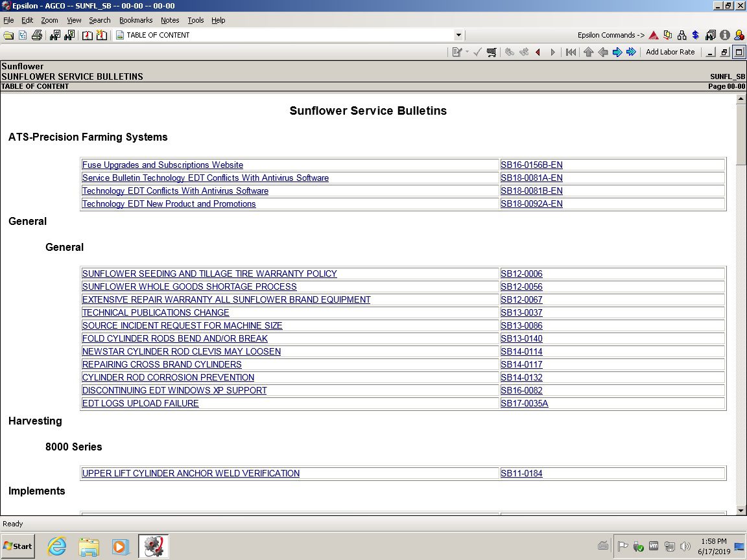The width and height of the screenshot is (747, 560).
Task: Click the gray up arrow navigation icon
Action: [x=588, y=52]
